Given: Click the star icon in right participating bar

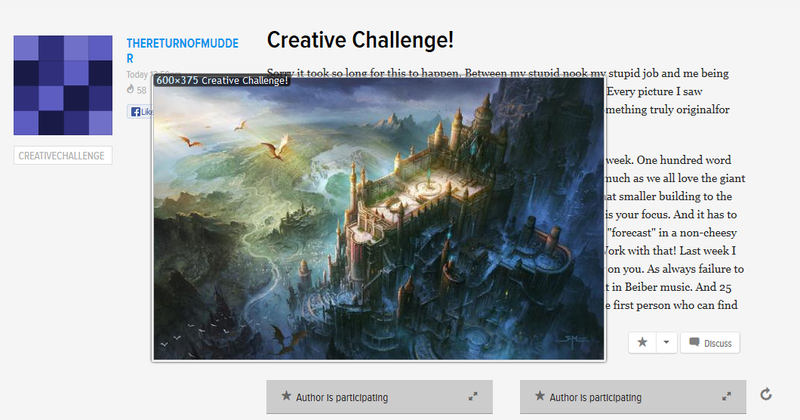Looking at the screenshot, I should coord(540,396).
